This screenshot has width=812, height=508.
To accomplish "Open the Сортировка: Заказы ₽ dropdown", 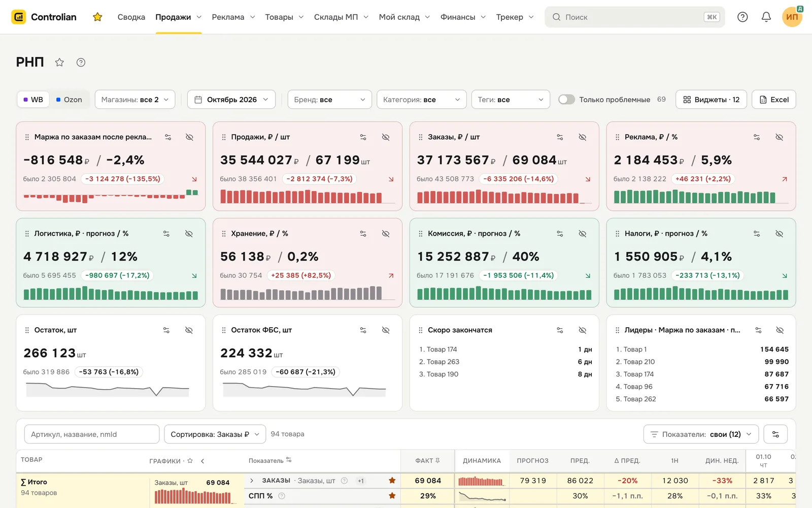I will tap(215, 434).
